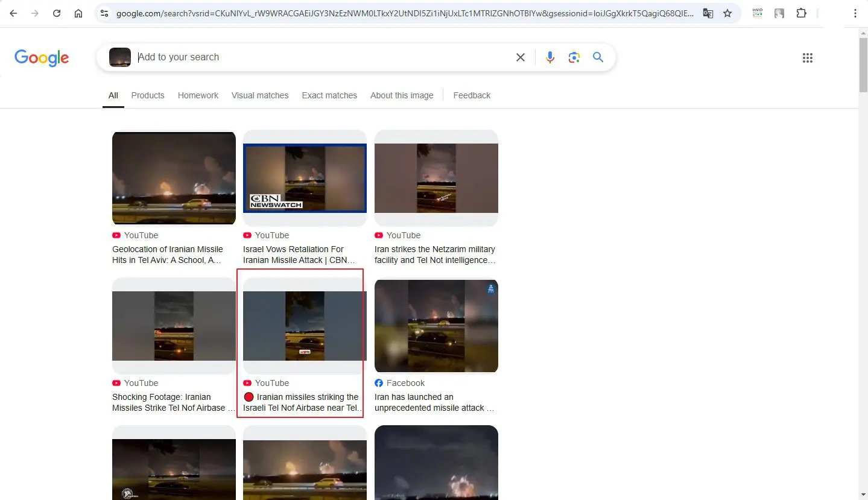
Task: Open 'Israel Vows Retaliation For Iranian Missile Attack' link
Action: (299, 255)
